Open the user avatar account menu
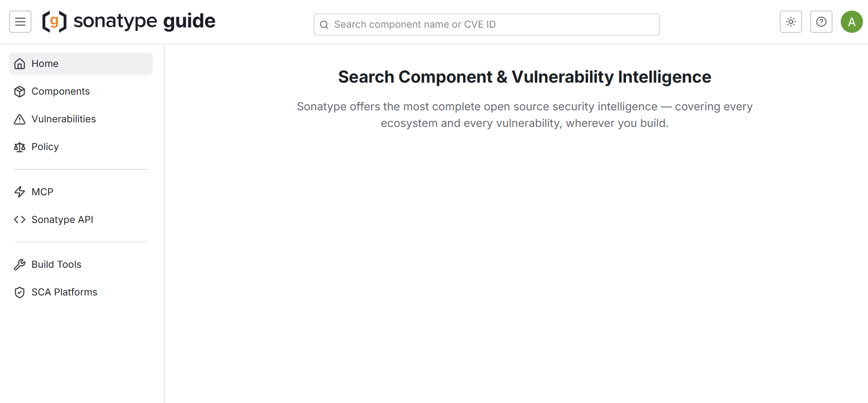Image resolution: width=868 pixels, height=403 pixels. 851,22
